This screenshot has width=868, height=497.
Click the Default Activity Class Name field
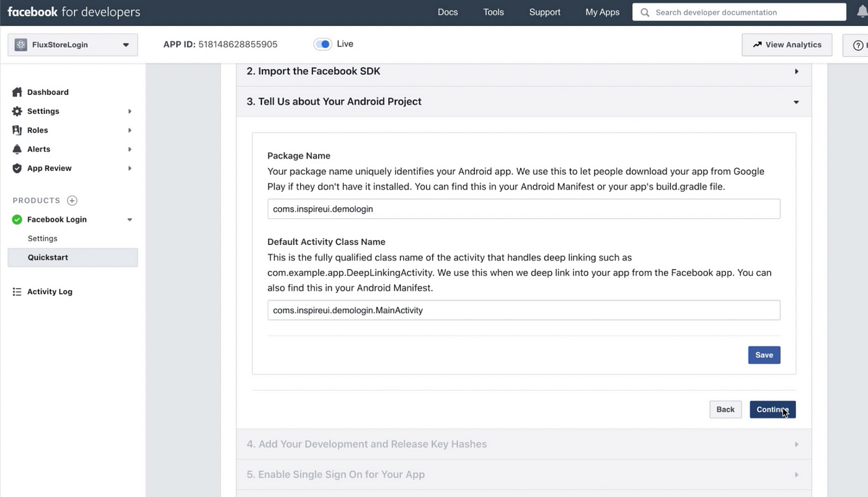pos(524,310)
